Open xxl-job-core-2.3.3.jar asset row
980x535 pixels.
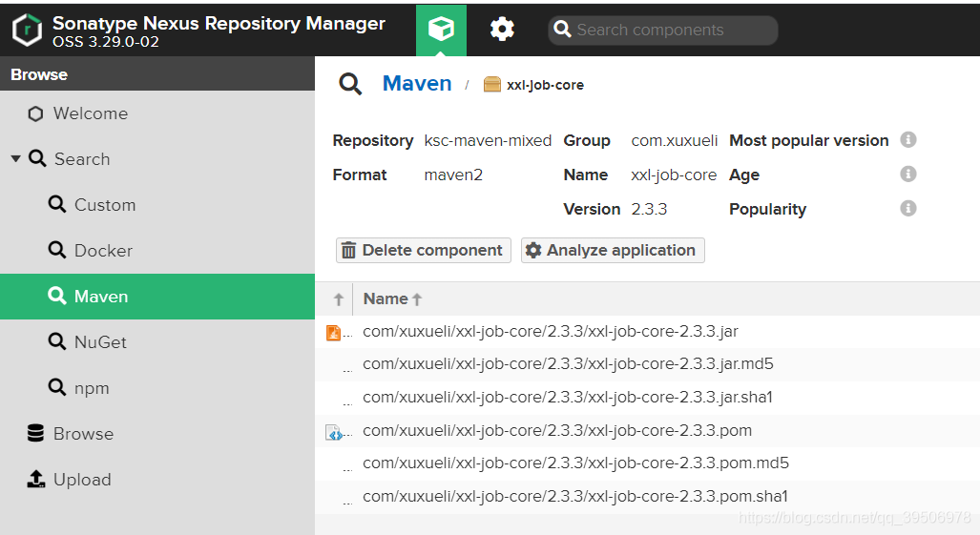(648, 332)
